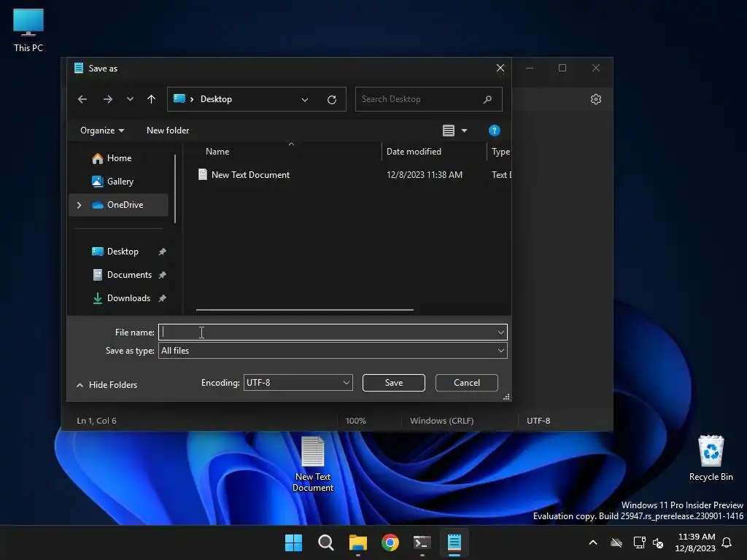This screenshot has width=747, height=560.
Task: Open help with the question mark icon
Action: [494, 131]
